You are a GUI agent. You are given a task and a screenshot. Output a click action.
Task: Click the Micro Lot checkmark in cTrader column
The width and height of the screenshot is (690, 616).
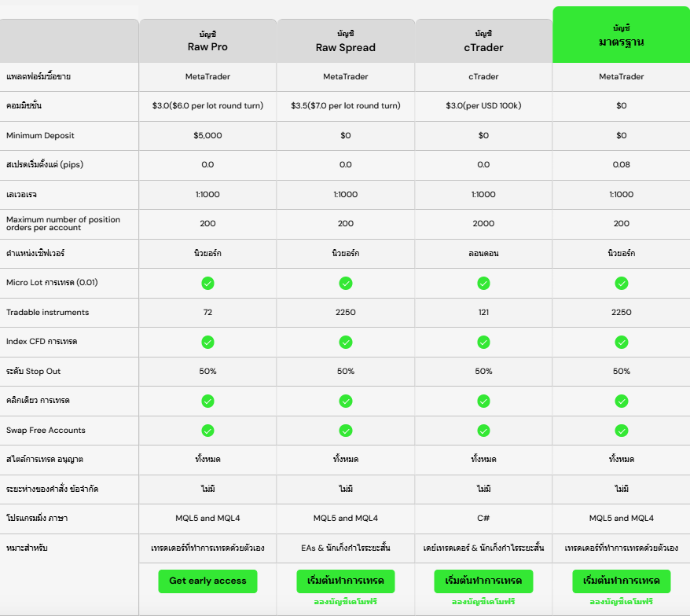(x=483, y=283)
